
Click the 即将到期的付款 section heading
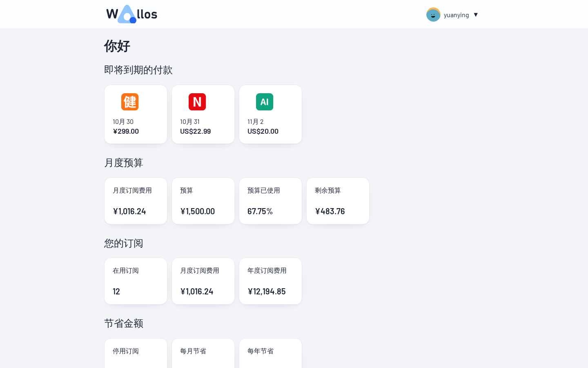click(x=138, y=70)
